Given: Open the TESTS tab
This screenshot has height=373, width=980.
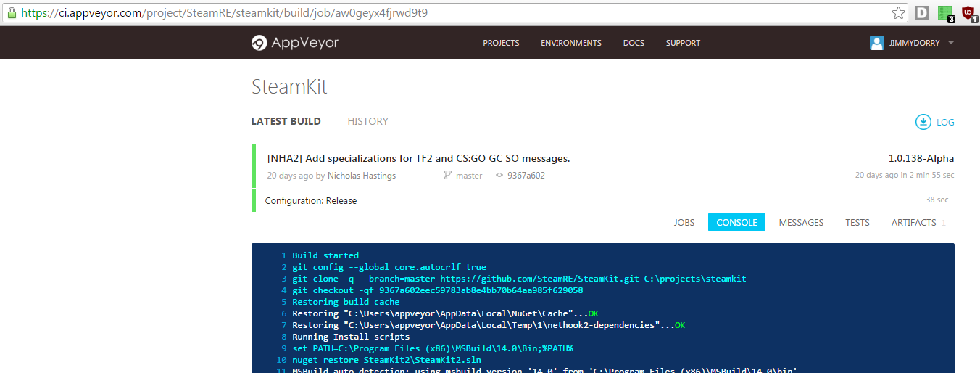Looking at the screenshot, I should pos(857,222).
